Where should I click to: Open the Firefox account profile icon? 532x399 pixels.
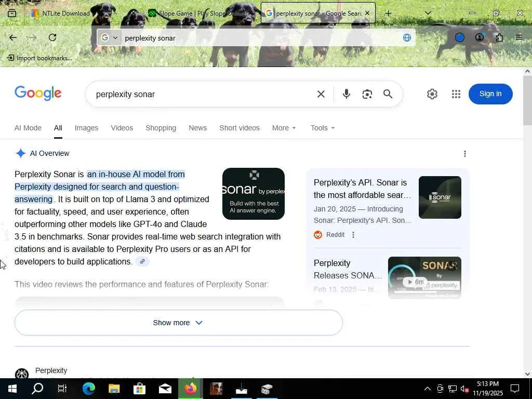pos(480,37)
